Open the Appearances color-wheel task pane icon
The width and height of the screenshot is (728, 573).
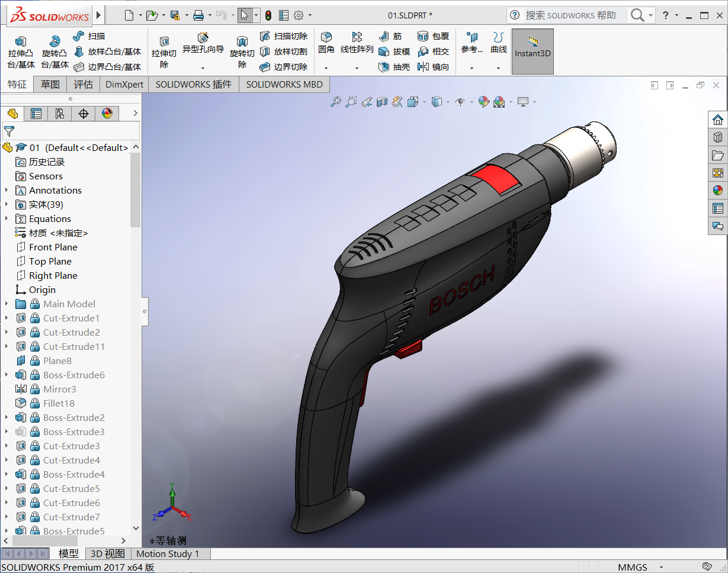click(718, 191)
